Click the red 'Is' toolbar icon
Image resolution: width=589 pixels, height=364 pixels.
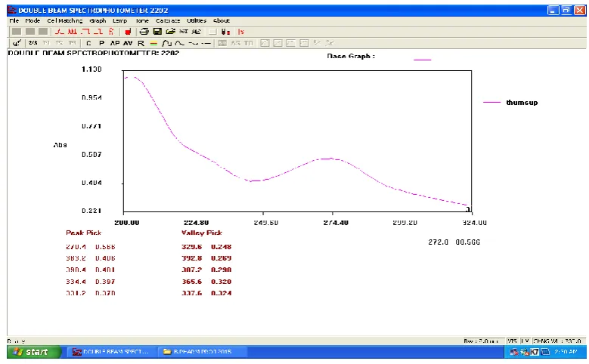(240, 32)
